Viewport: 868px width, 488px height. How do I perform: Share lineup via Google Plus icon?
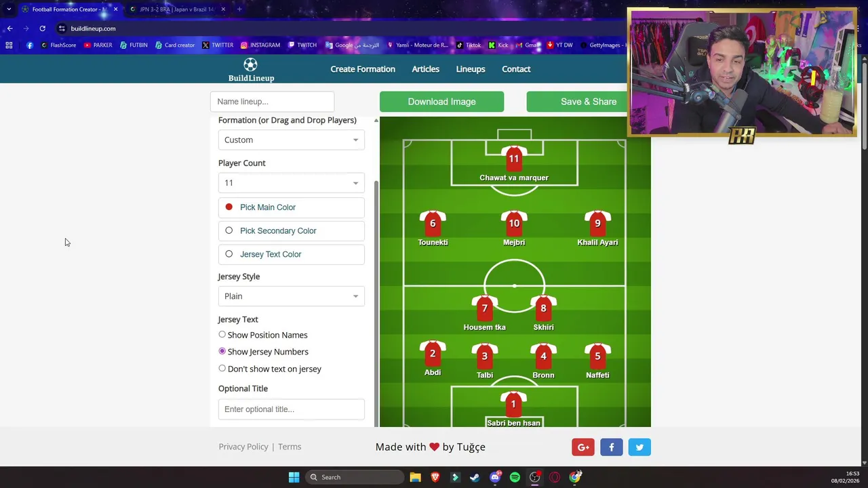point(583,447)
